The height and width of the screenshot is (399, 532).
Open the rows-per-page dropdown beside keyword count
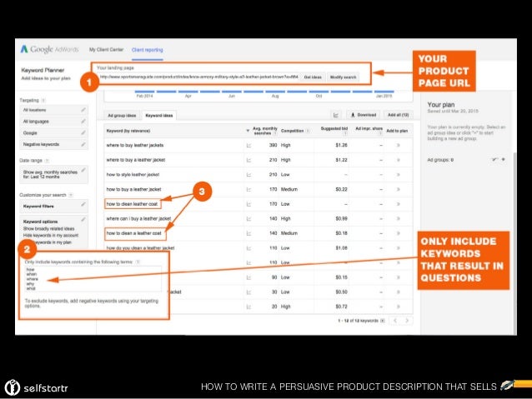383,321
